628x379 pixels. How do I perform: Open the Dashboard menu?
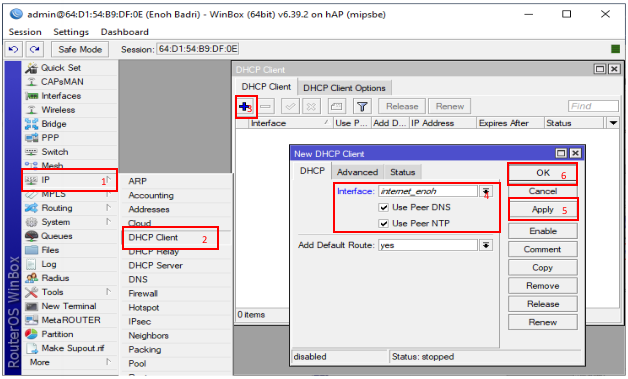click(x=125, y=32)
